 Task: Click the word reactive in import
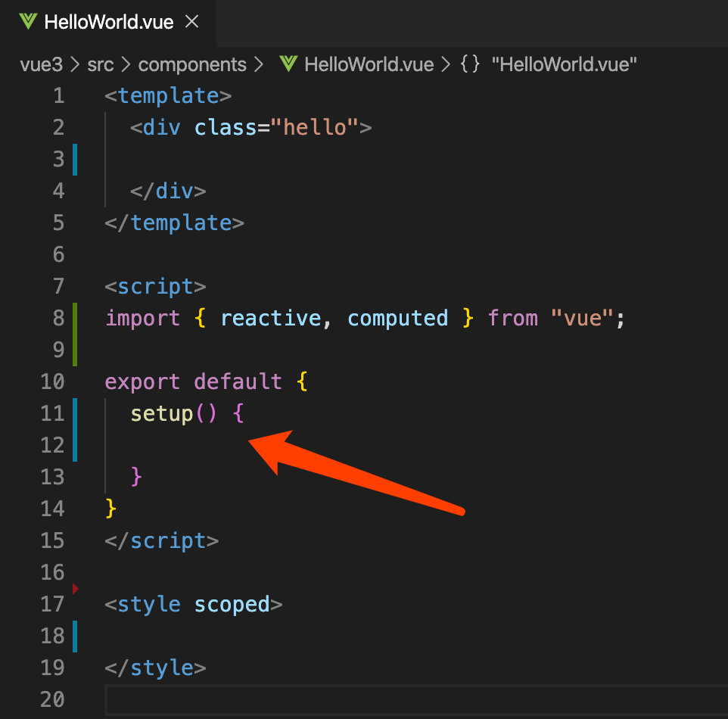point(271,318)
